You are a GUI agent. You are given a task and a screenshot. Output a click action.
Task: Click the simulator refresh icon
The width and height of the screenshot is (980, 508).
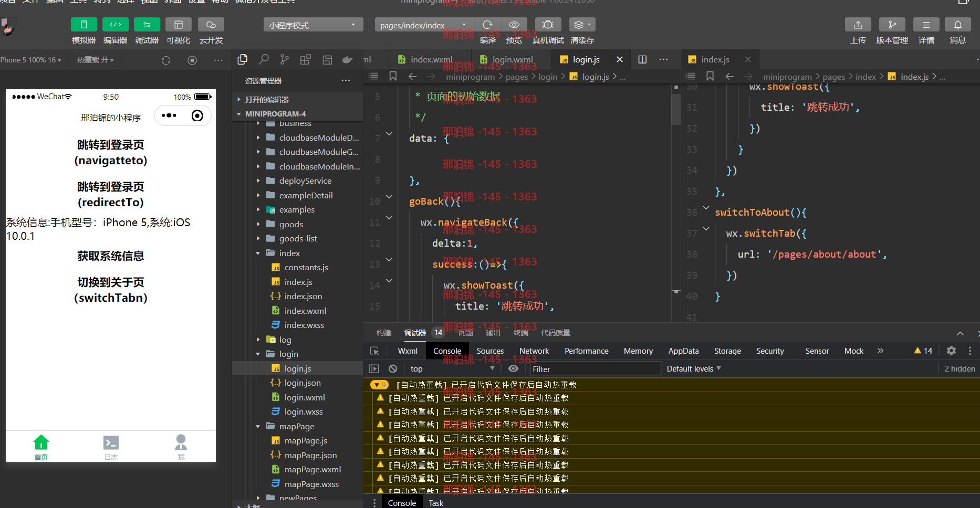tap(166, 60)
